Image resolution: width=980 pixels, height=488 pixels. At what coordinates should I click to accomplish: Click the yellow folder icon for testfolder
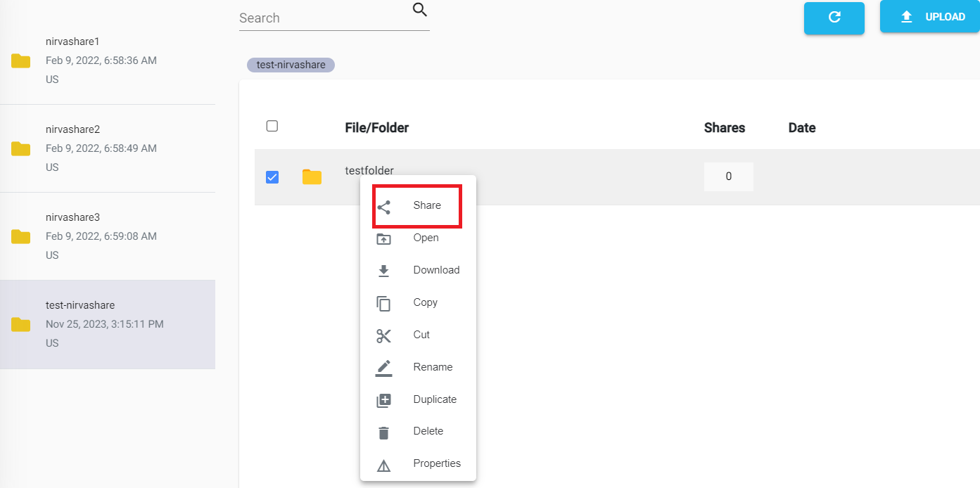(x=312, y=176)
